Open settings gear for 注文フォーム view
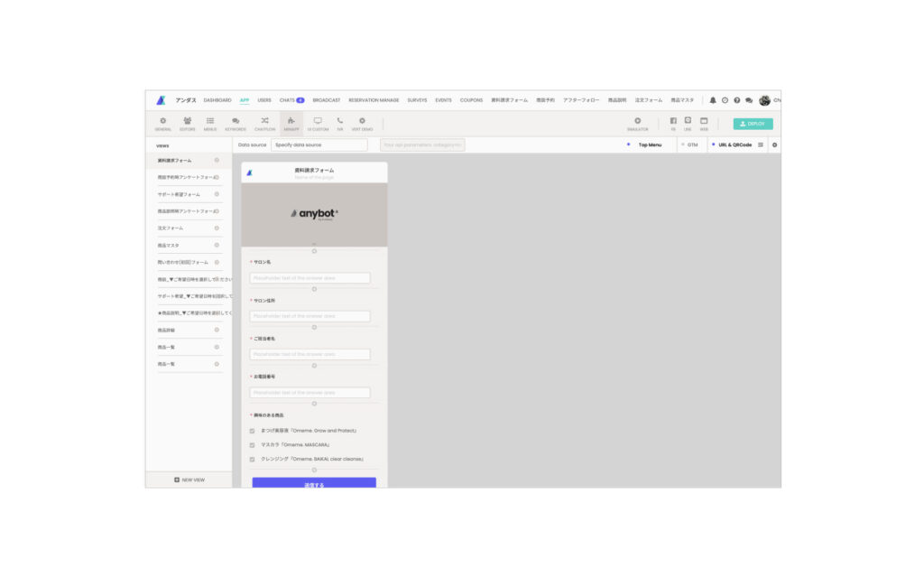The image size is (924, 578). click(217, 228)
